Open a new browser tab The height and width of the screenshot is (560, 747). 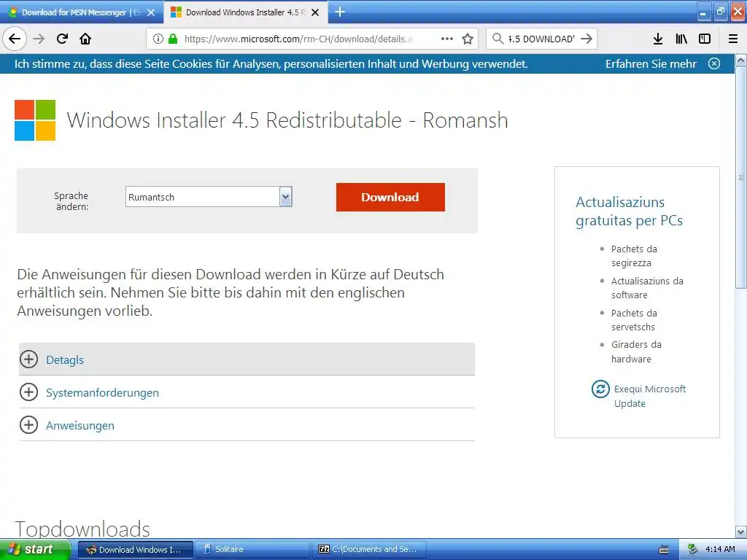[x=340, y=12]
